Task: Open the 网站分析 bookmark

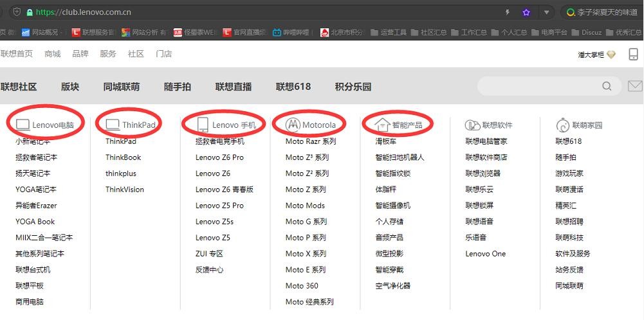Action: point(144,32)
